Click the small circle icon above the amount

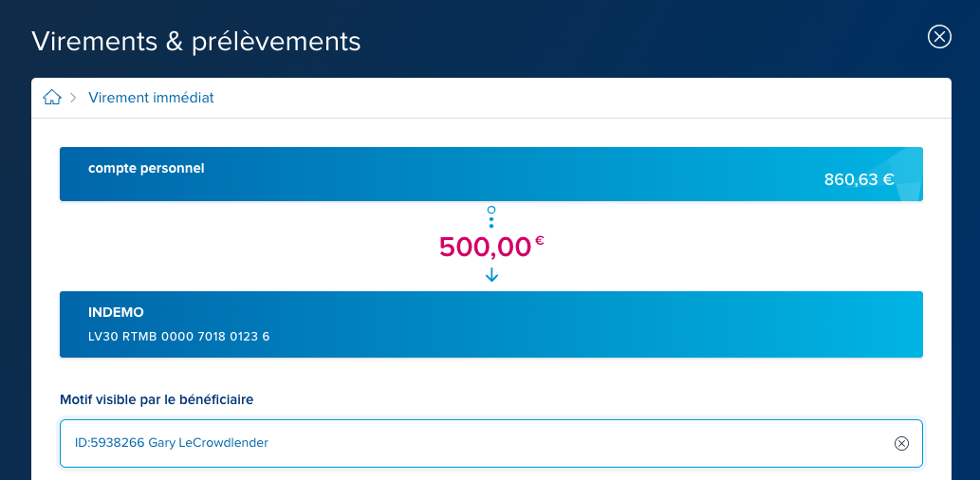tap(491, 210)
